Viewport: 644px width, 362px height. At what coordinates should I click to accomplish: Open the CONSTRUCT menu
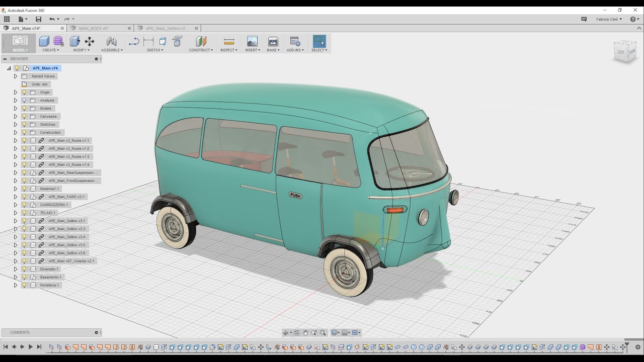coord(201,50)
